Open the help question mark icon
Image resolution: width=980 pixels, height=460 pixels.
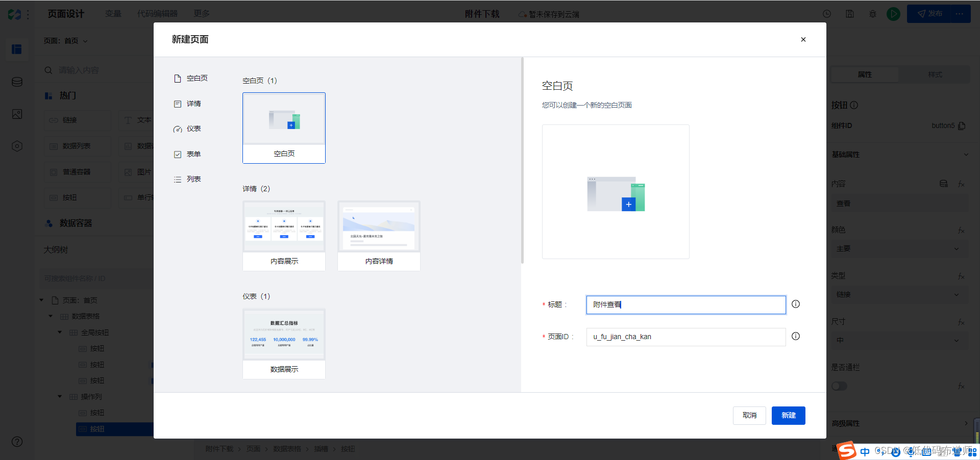[x=17, y=442]
